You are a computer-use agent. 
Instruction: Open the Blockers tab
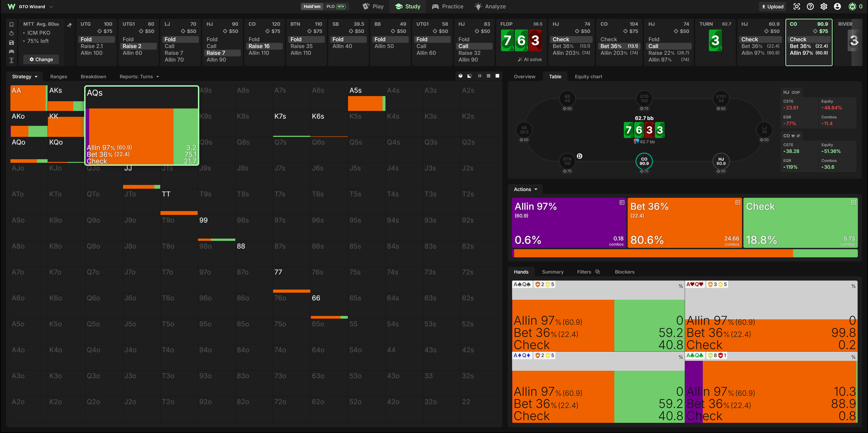click(x=624, y=272)
